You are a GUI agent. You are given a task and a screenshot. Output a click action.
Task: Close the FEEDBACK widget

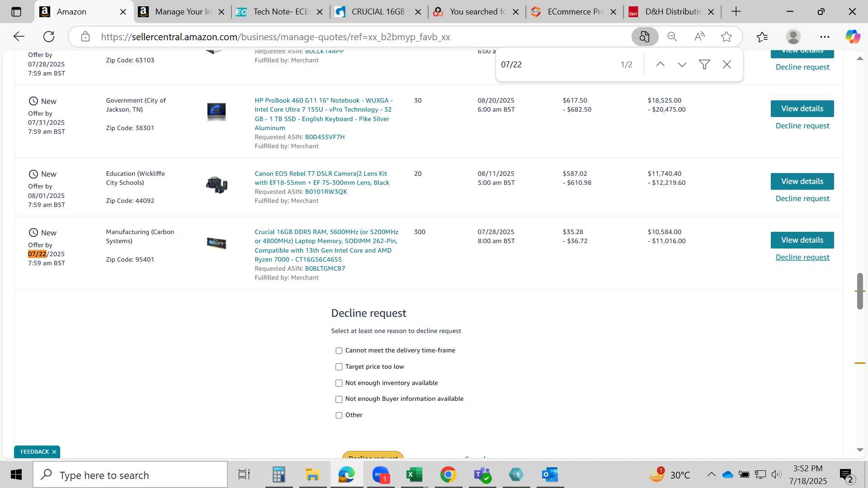[x=54, y=452]
